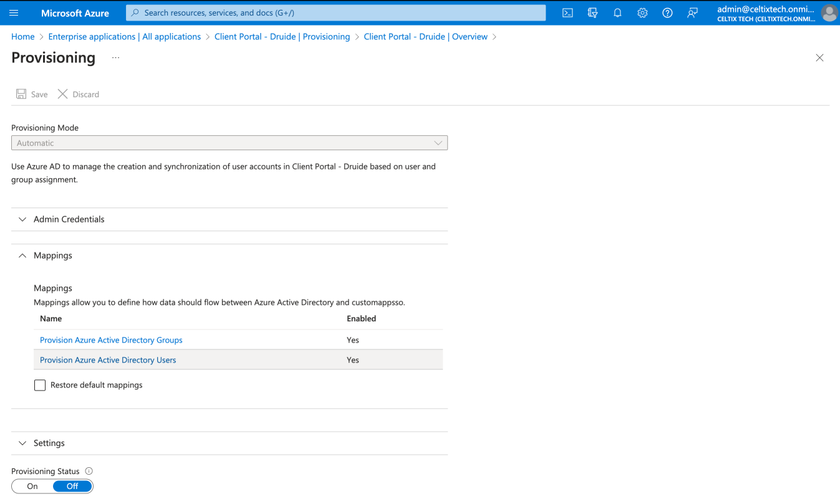Click the Restore default mappings label
840x504 pixels.
(x=97, y=385)
